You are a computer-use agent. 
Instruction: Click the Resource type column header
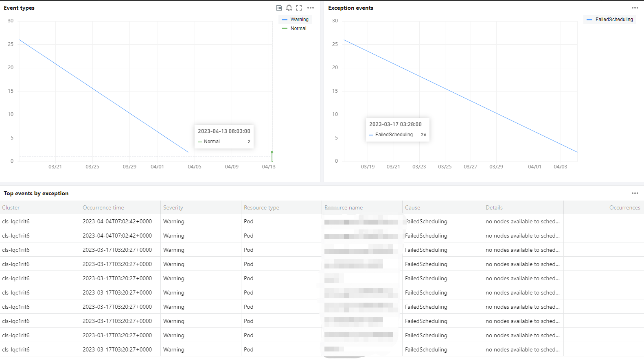(x=261, y=207)
